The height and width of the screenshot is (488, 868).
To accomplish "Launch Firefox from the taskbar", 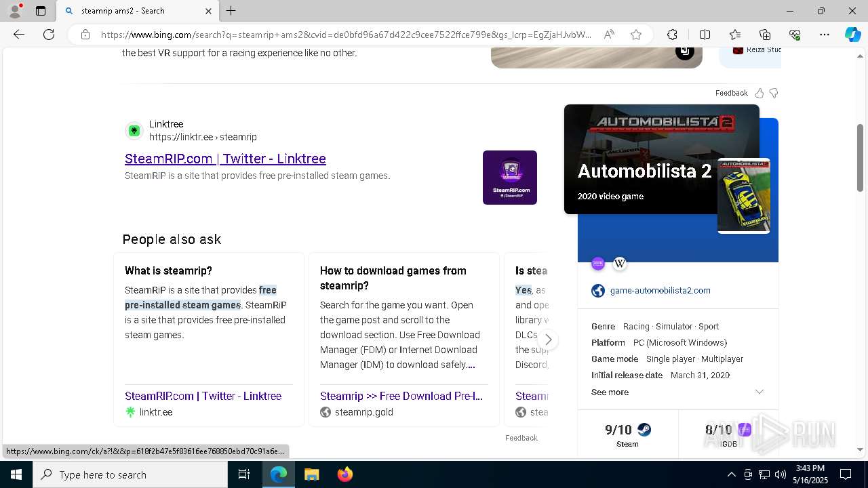I will point(344,474).
